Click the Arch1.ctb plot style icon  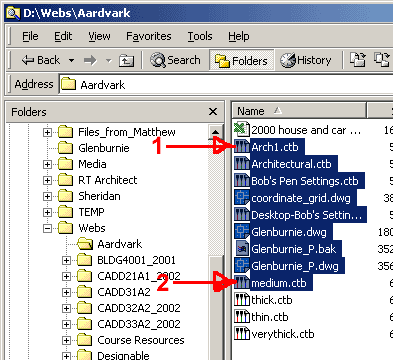[x=242, y=147]
